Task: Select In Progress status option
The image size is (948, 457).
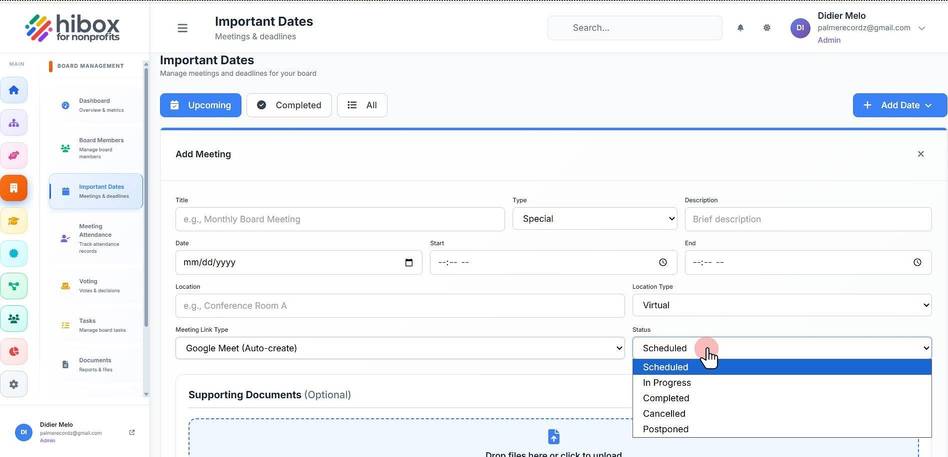Action: (x=782, y=383)
